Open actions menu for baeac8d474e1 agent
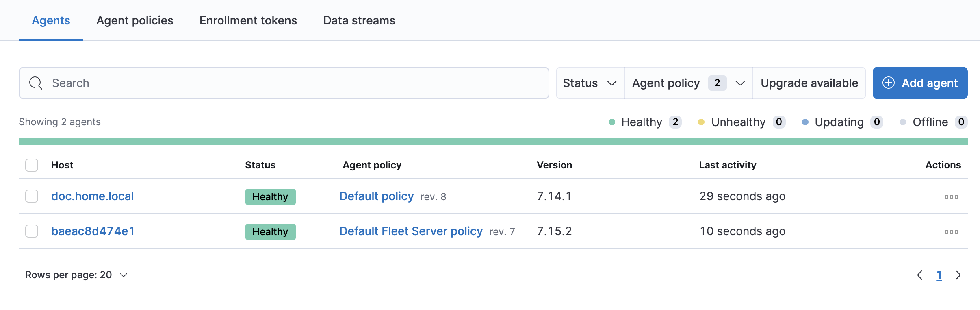Viewport: 980px width, 310px height. [x=951, y=231]
